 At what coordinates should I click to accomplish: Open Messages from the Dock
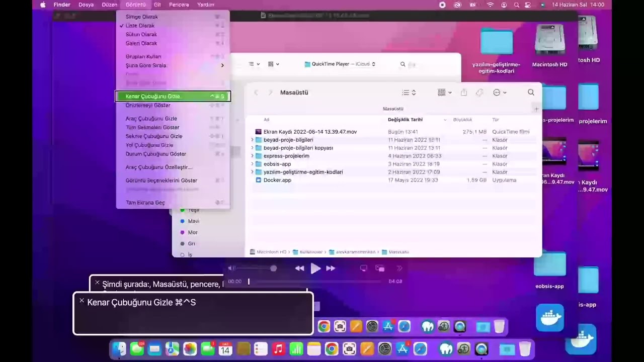137,349
